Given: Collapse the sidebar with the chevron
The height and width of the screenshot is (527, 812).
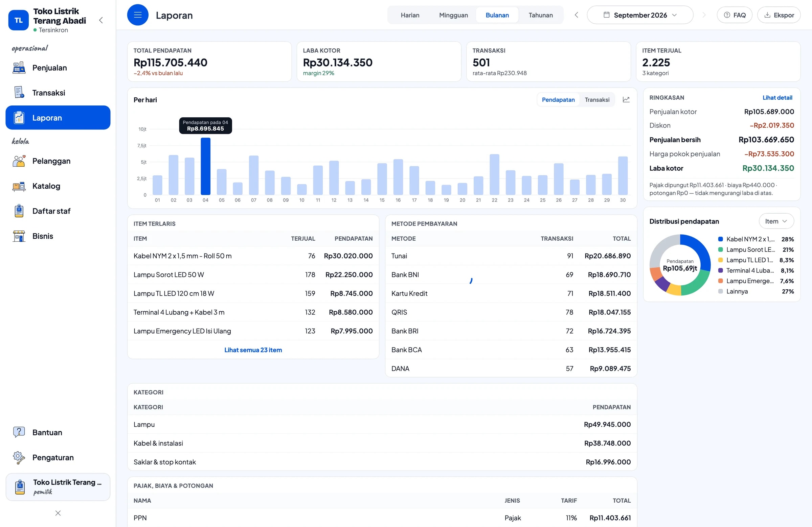Looking at the screenshot, I should [x=101, y=20].
